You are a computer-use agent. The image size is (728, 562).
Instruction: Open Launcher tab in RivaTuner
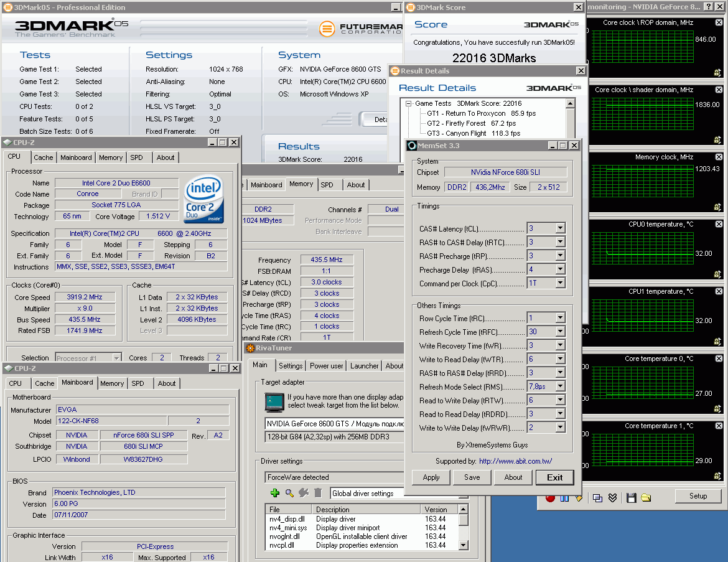pos(365,365)
